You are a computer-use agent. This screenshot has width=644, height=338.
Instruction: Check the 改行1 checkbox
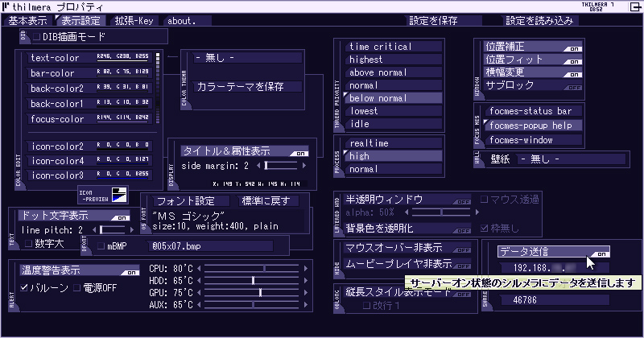(366, 306)
